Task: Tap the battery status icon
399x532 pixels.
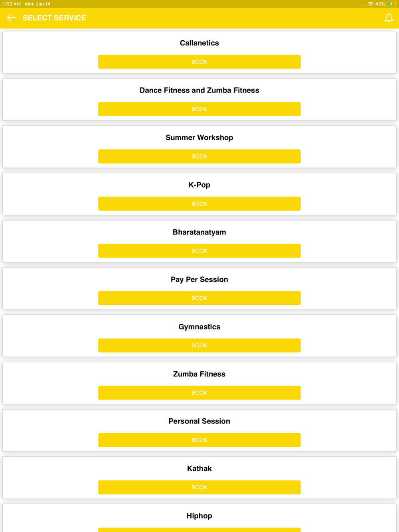Action: 391,4
